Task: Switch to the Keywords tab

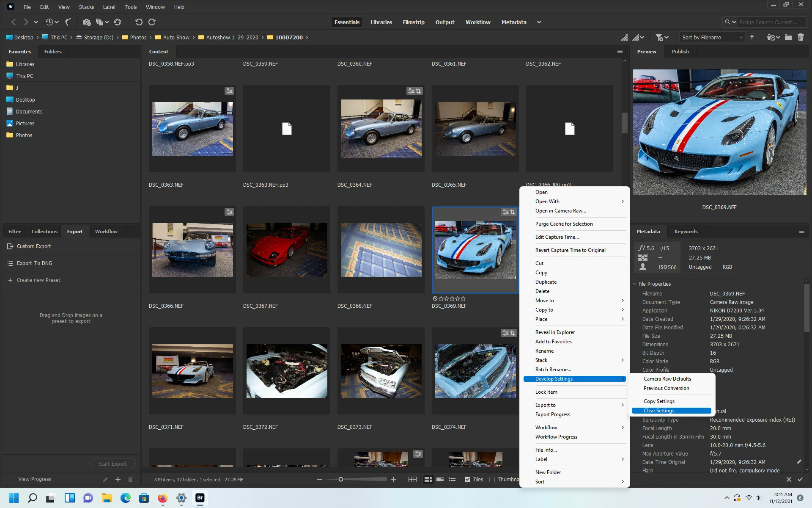Action: pyautogui.click(x=686, y=232)
